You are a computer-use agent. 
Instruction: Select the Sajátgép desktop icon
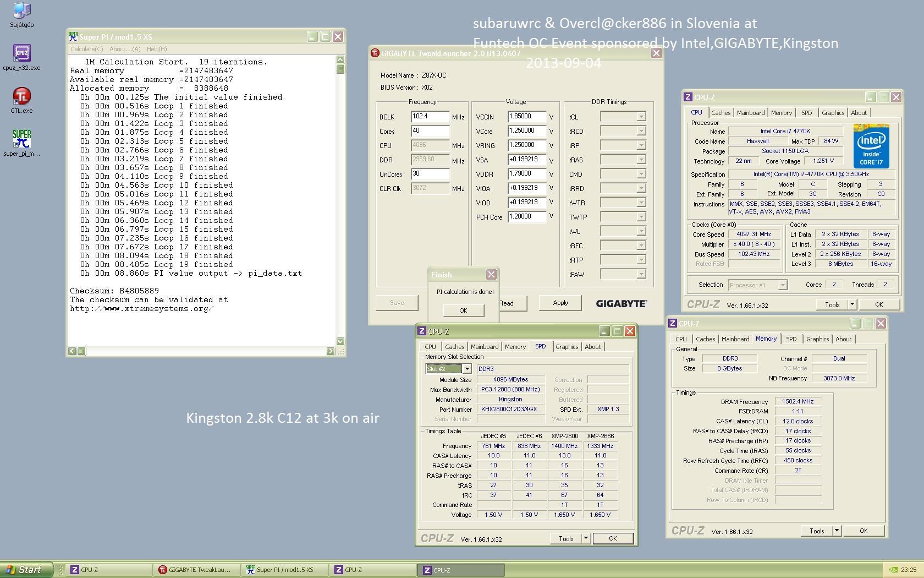coord(22,15)
